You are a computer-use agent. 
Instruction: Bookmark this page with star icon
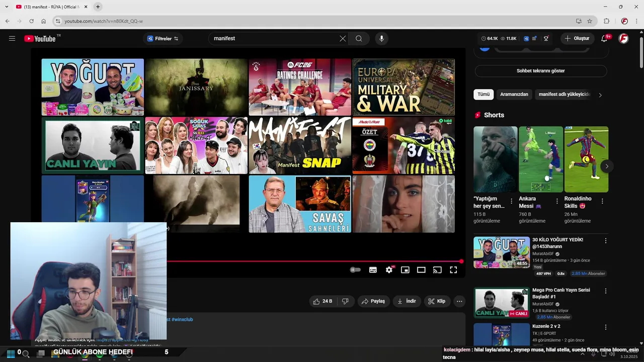(x=590, y=21)
